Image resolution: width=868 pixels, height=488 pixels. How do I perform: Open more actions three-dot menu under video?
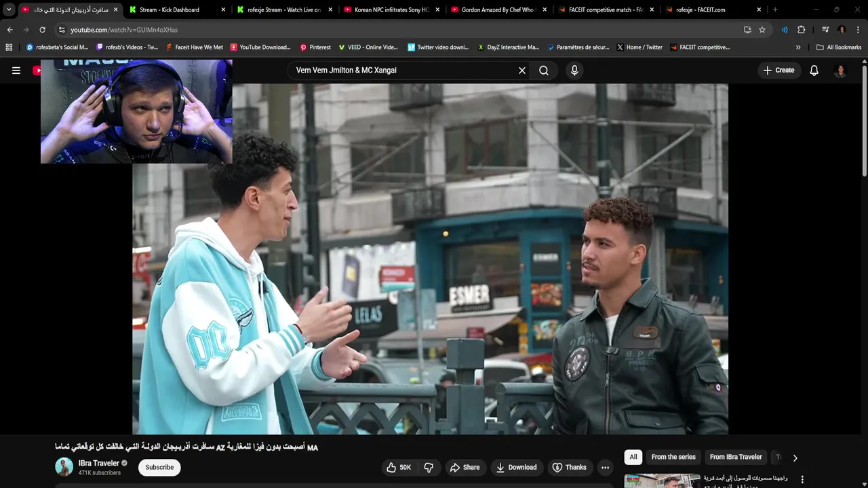[x=605, y=468]
